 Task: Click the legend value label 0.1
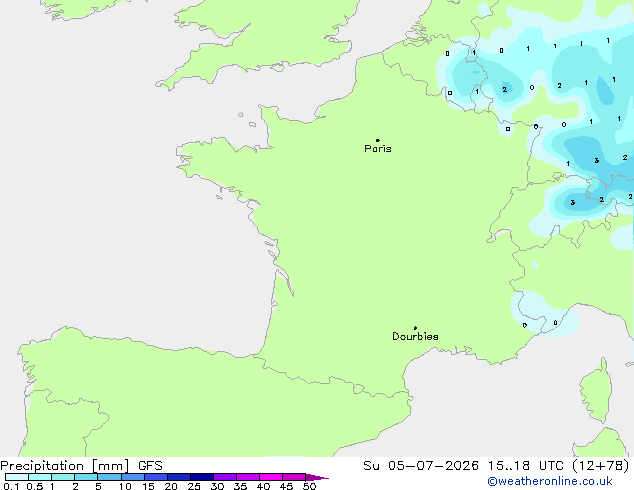tap(11, 486)
